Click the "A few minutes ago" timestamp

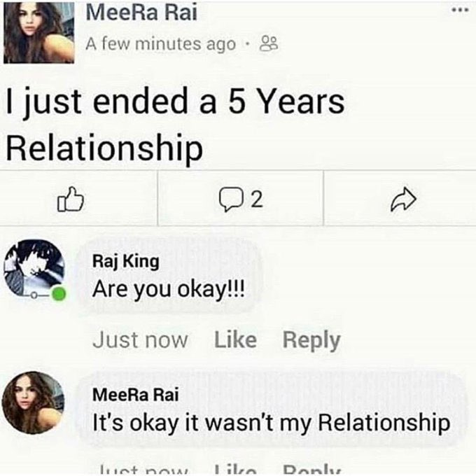160,44
